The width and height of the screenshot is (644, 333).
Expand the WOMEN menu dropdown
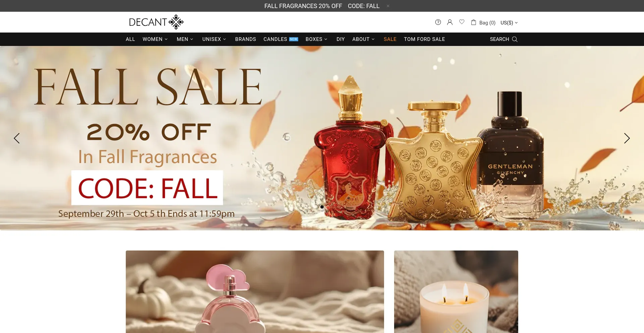[x=155, y=39]
